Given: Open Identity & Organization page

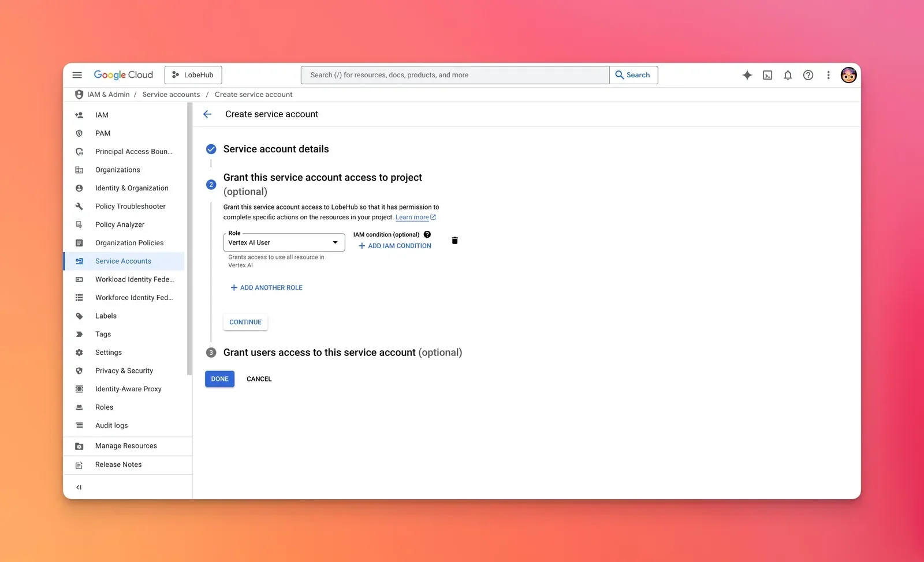Looking at the screenshot, I should (124, 188).
